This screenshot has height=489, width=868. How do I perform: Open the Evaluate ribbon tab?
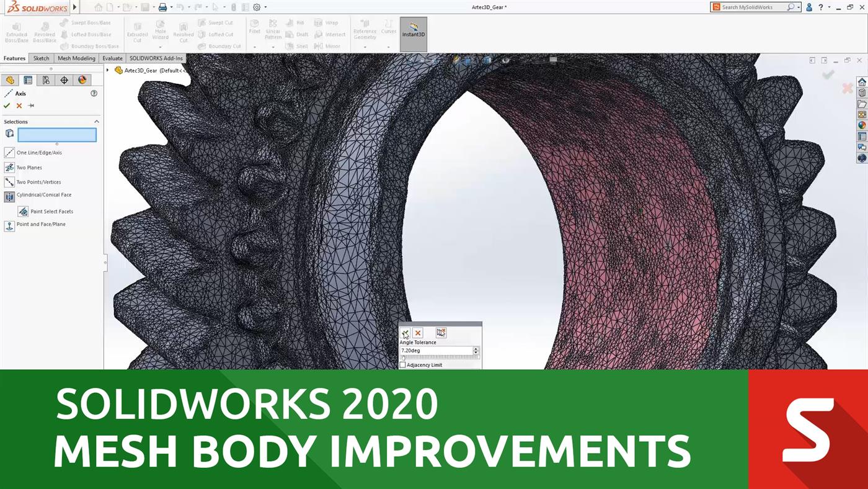pos(112,58)
